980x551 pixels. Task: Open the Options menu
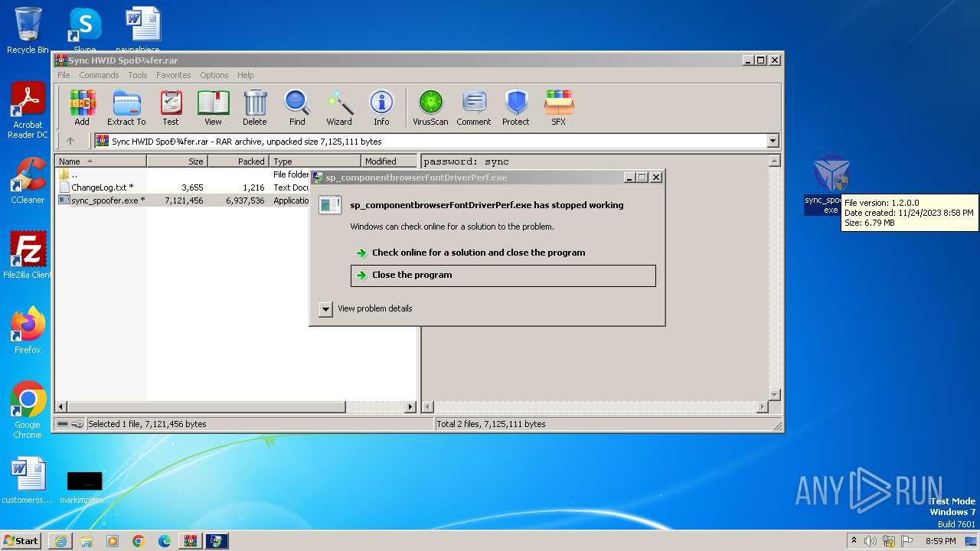(214, 75)
